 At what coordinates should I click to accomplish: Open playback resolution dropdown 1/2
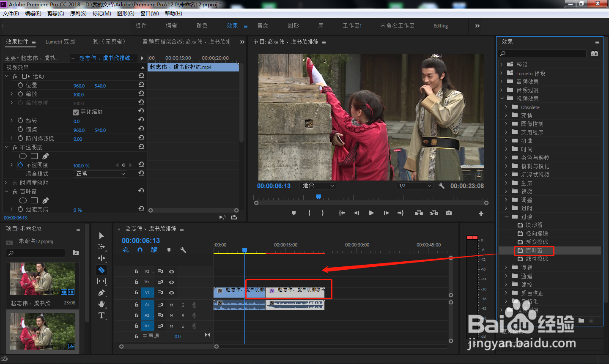pos(415,186)
